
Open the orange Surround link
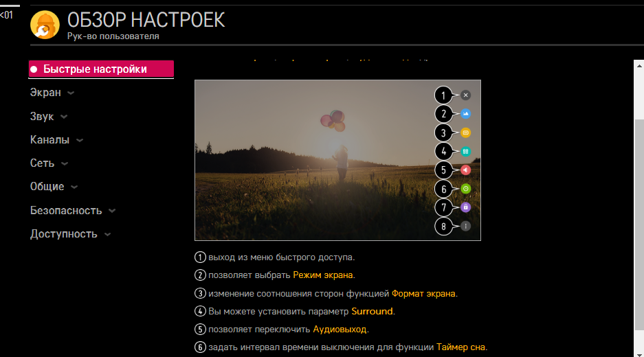tap(372, 311)
